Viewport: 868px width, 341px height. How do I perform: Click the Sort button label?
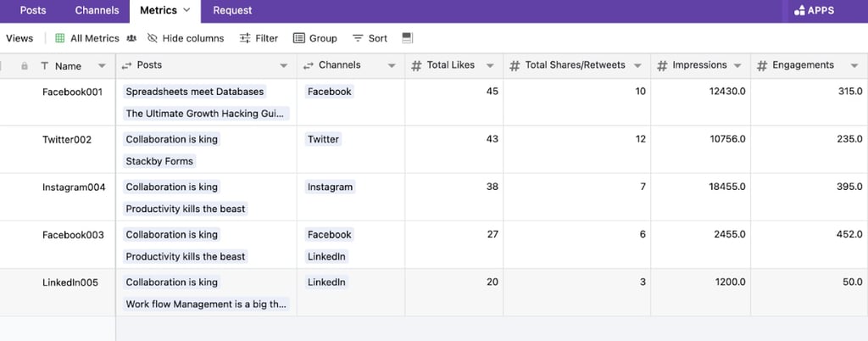378,38
